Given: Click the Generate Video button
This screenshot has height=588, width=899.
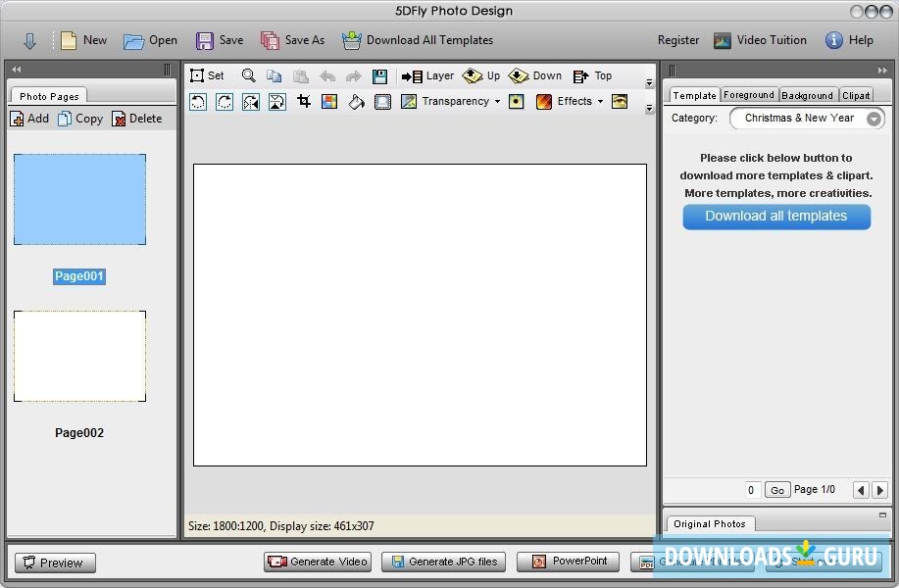Looking at the screenshot, I should 318,562.
